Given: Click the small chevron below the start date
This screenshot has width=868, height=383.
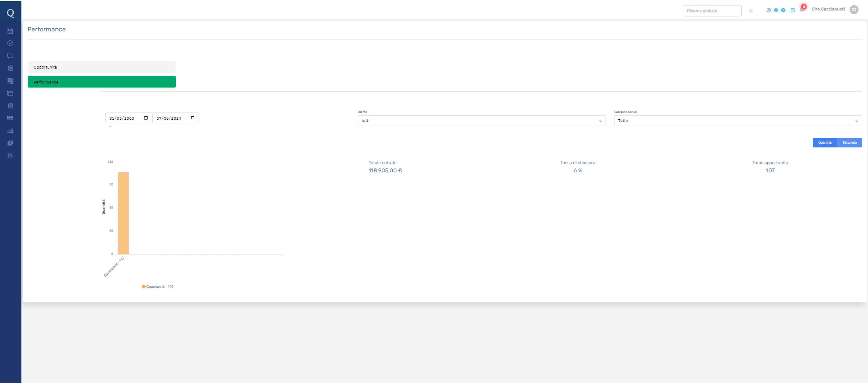Looking at the screenshot, I should click(110, 127).
